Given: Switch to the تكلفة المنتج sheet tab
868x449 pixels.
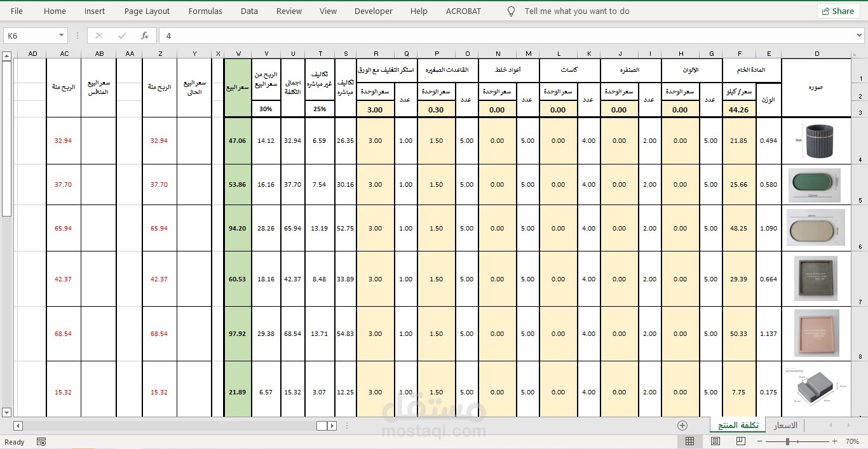Looking at the screenshot, I should 736,425.
